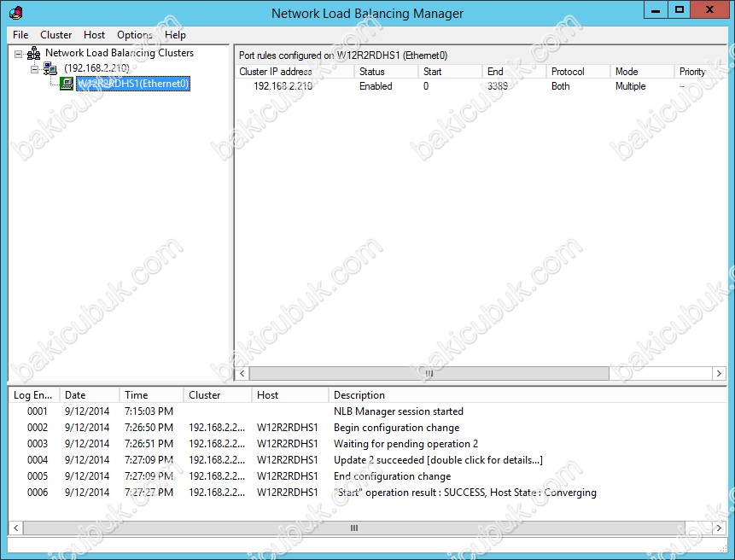This screenshot has height=560, width=735.
Task: Click the port rules horizontal scrollbar thumb
Action: click(x=429, y=374)
